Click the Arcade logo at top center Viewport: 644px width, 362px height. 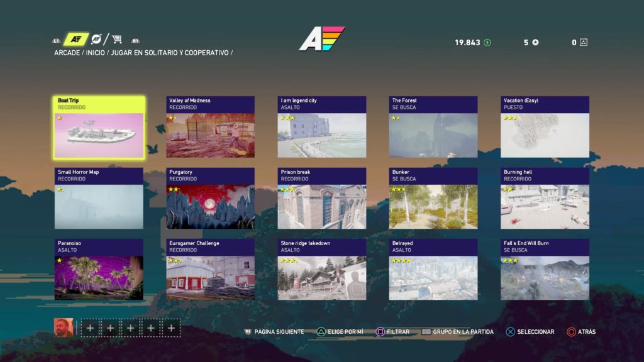point(321,38)
